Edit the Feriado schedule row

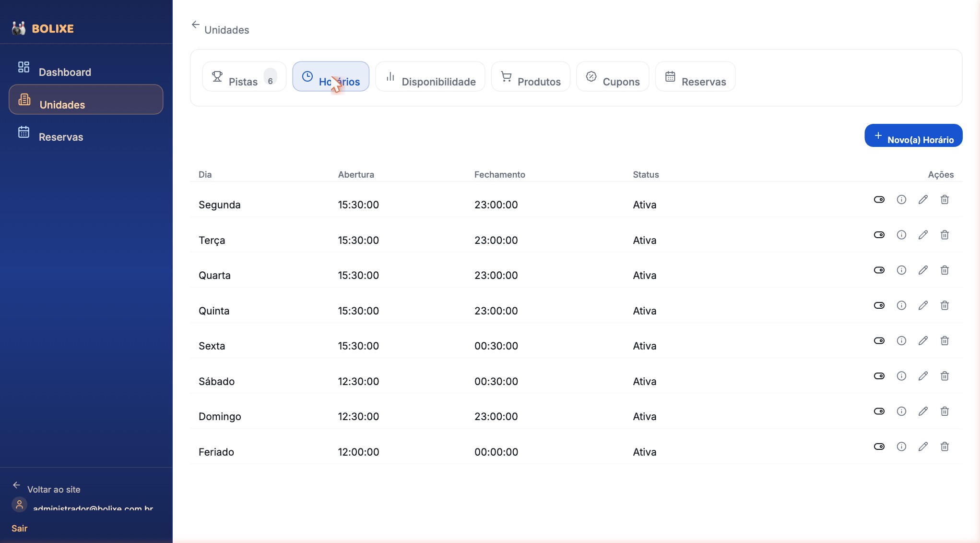[923, 446]
